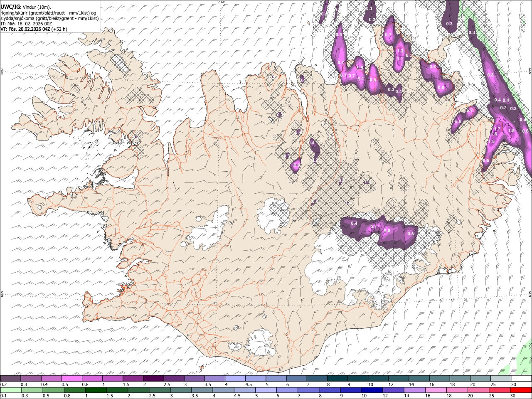Viewport: 532px width, 399px height.
Task: Pick the lower legend swatch labeled 6
Action: click(286, 390)
